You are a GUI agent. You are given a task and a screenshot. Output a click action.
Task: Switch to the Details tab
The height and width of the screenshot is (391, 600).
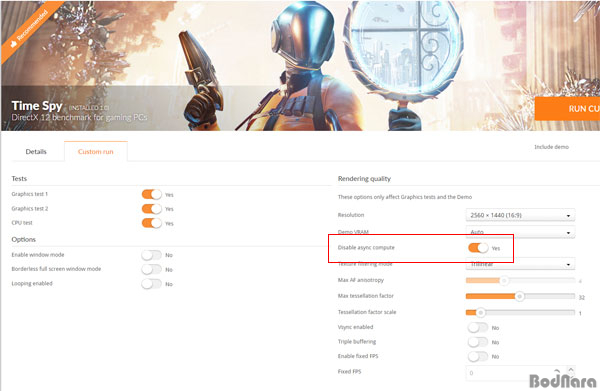point(36,152)
